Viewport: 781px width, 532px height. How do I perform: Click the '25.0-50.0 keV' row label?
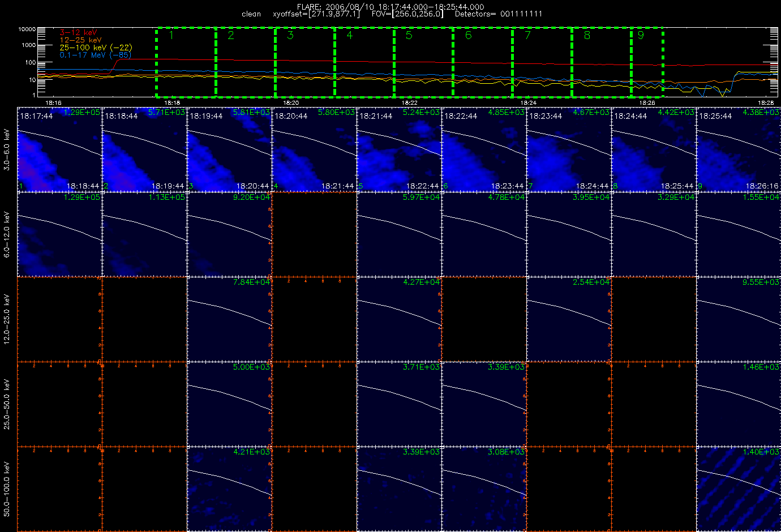[x=7, y=404]
